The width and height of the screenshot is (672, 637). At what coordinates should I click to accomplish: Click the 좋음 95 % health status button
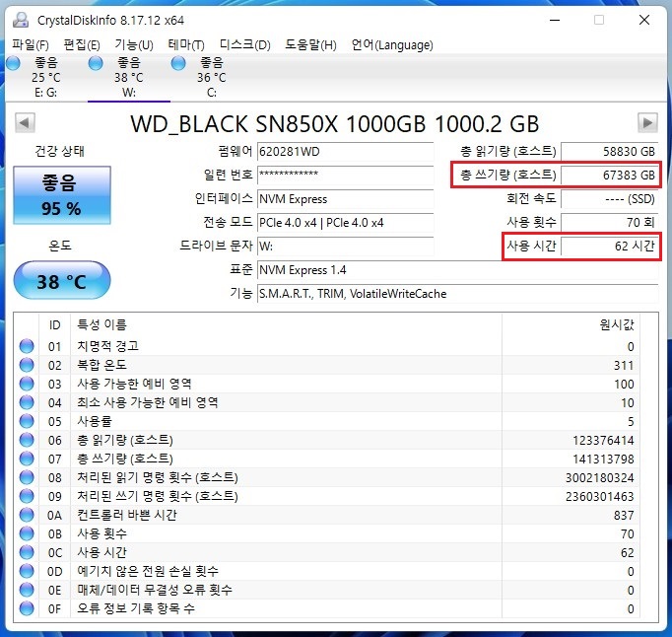click(62, 195)
